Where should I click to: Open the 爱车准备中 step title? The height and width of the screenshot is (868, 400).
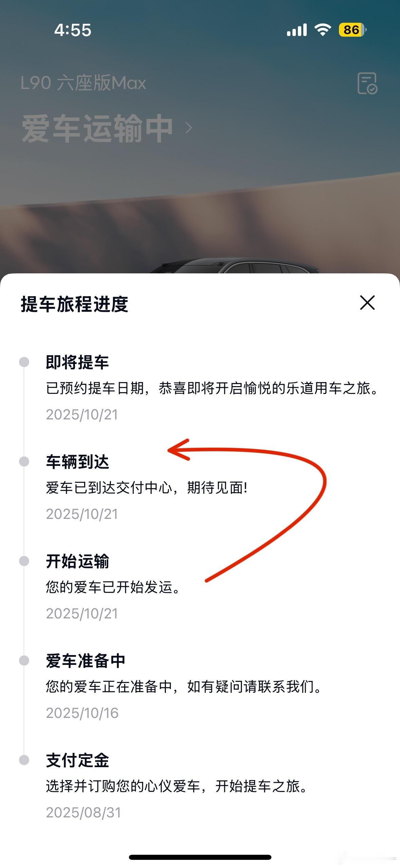(85, 661)
